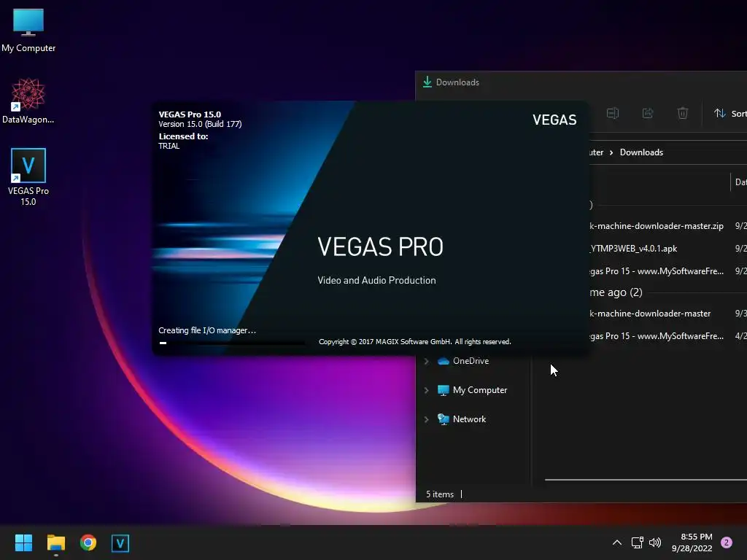747x560 pixels.
Task: Open the My Computer desktop icon
Action: [28, 29]
